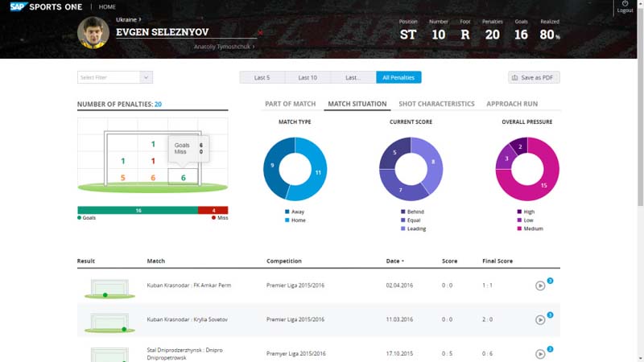Open the Part of Match tab
This screenshot has height=362, width=644.
click(x=291, y=104)
